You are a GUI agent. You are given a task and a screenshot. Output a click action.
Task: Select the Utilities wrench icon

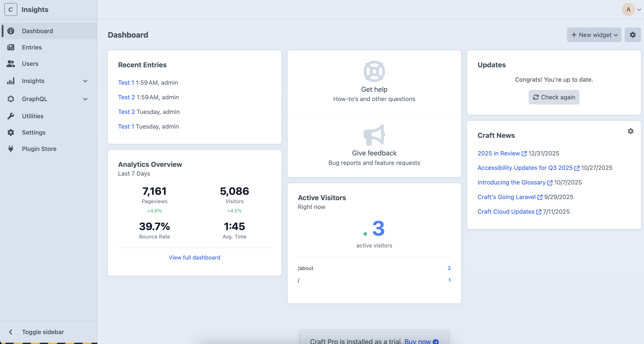pos(11,116)
